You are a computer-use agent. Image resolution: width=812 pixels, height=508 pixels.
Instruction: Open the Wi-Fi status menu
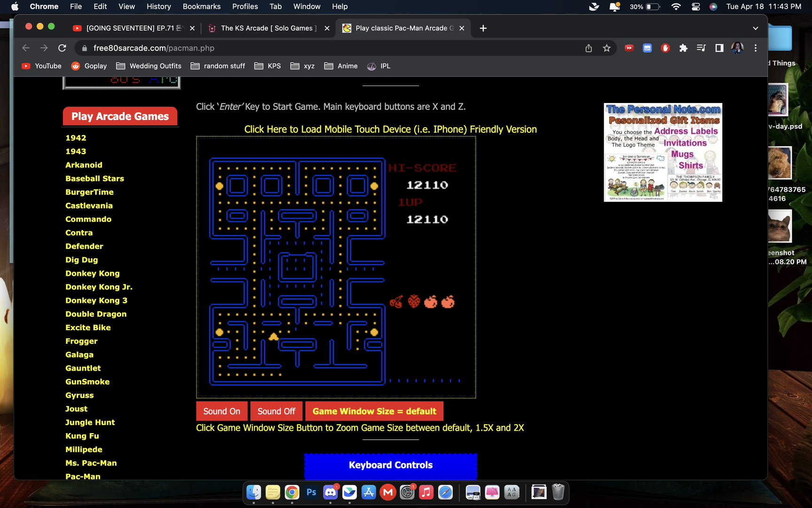676,7
